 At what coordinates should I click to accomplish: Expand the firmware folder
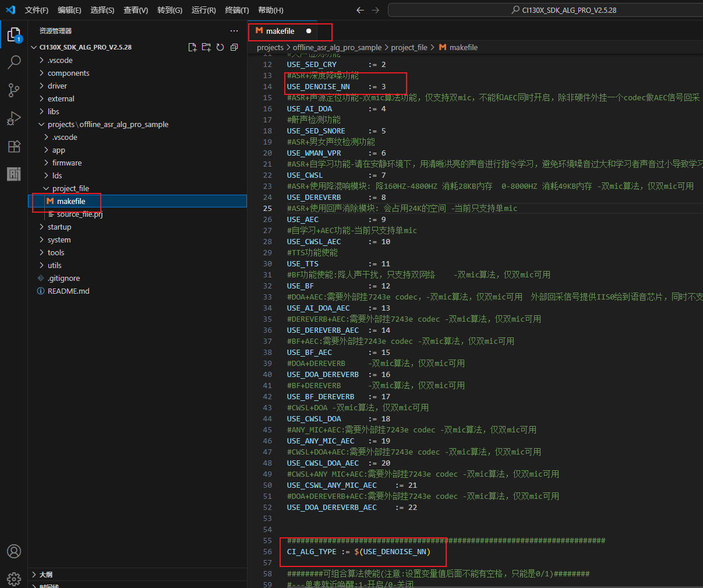(66, 163)
